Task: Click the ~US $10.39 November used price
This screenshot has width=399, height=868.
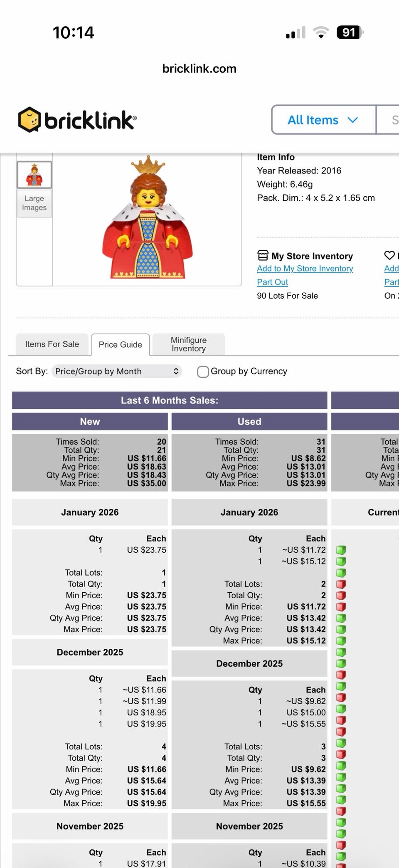Action: point(303,864)
